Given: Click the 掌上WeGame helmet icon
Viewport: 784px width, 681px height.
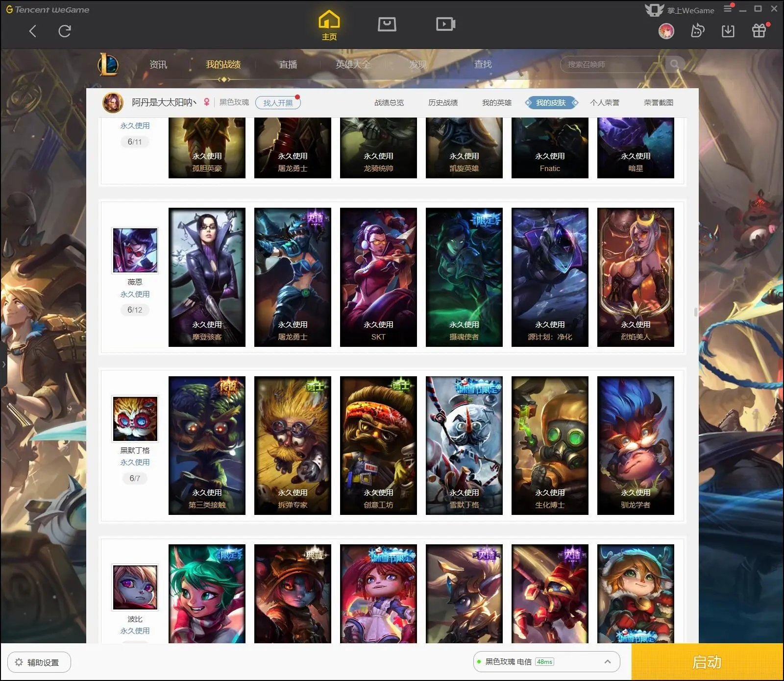Looking at the screenshot, I should point(654,10).
